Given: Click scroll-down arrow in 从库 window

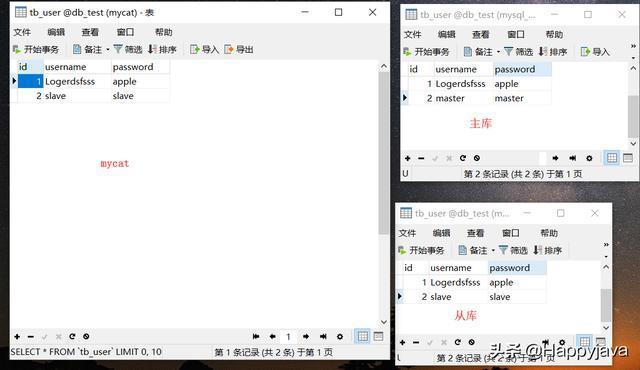Looking at the screenshot, I should (x=606, y=328).
